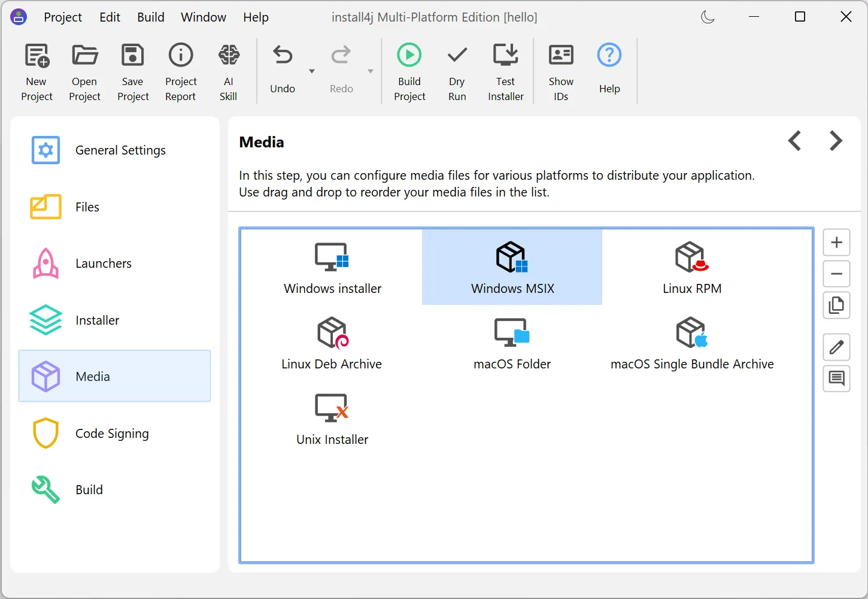868x599 pixels.
Task: Add a comment to the media file
Action: pos(836,379)
